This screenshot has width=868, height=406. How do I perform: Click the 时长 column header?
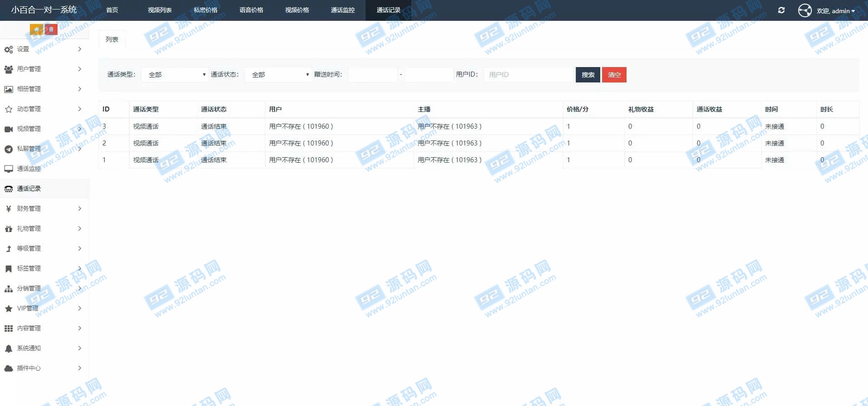827,109
